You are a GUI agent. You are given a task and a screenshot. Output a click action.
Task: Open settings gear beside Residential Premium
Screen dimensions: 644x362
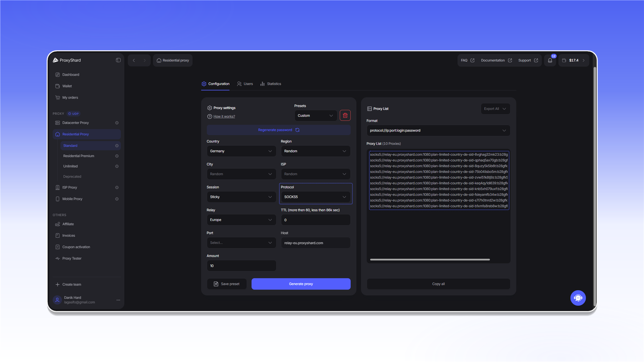pos(117,156)
